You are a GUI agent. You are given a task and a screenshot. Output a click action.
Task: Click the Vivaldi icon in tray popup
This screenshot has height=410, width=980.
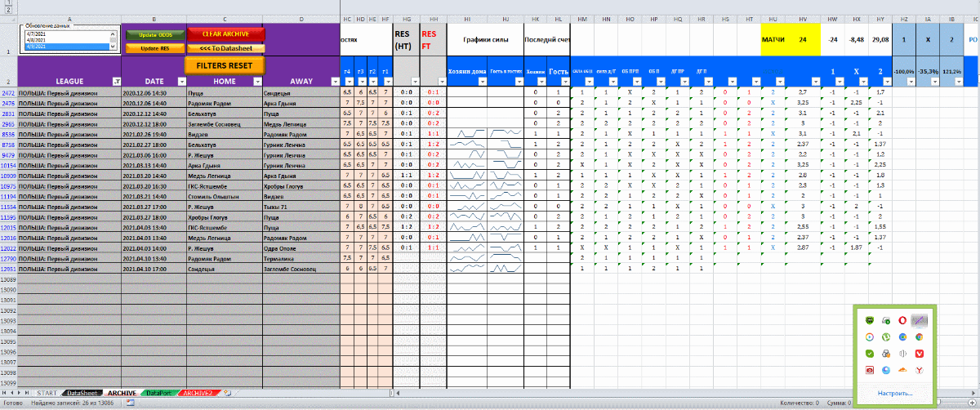coord(920,353)
